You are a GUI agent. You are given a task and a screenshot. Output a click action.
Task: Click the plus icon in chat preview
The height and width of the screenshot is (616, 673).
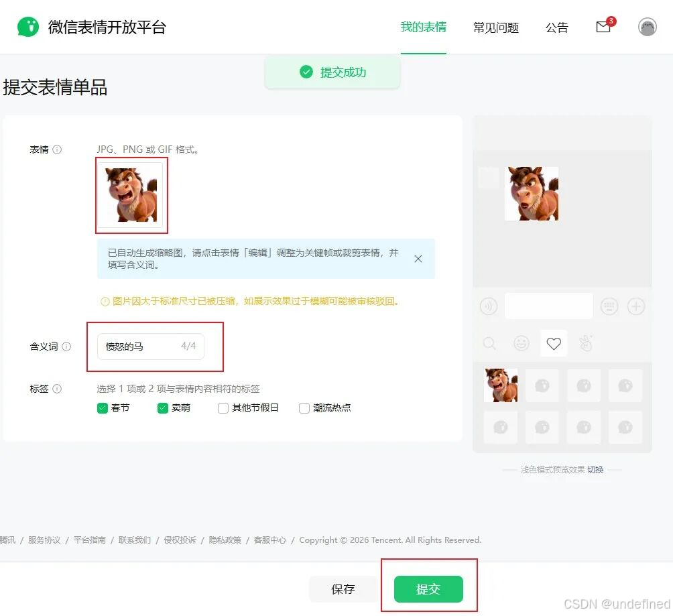pyautogui.click(x=635, y=306)
